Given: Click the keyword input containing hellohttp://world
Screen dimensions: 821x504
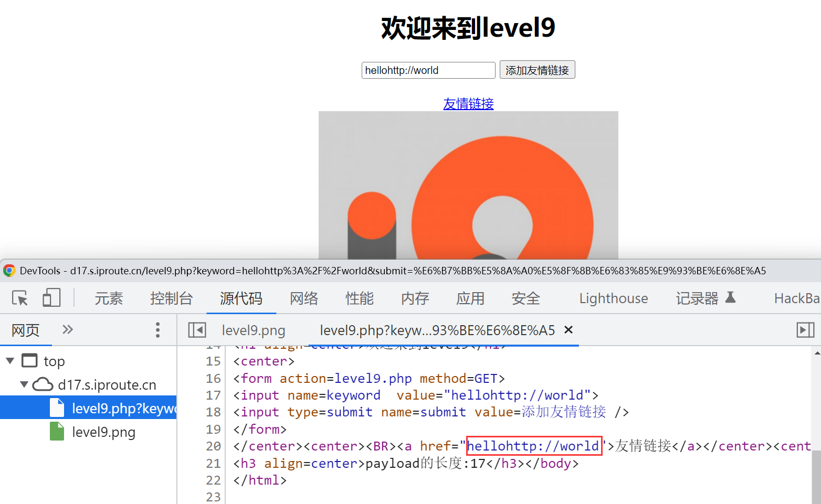Looking at the screenshot, I should tap(428, 70).
